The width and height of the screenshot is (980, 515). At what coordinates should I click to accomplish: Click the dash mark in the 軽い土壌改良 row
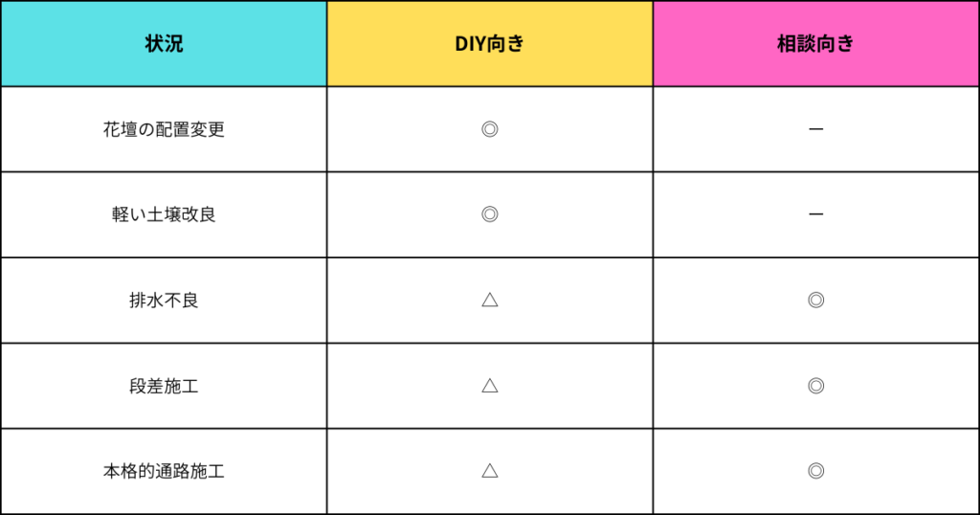pos(815,214)
